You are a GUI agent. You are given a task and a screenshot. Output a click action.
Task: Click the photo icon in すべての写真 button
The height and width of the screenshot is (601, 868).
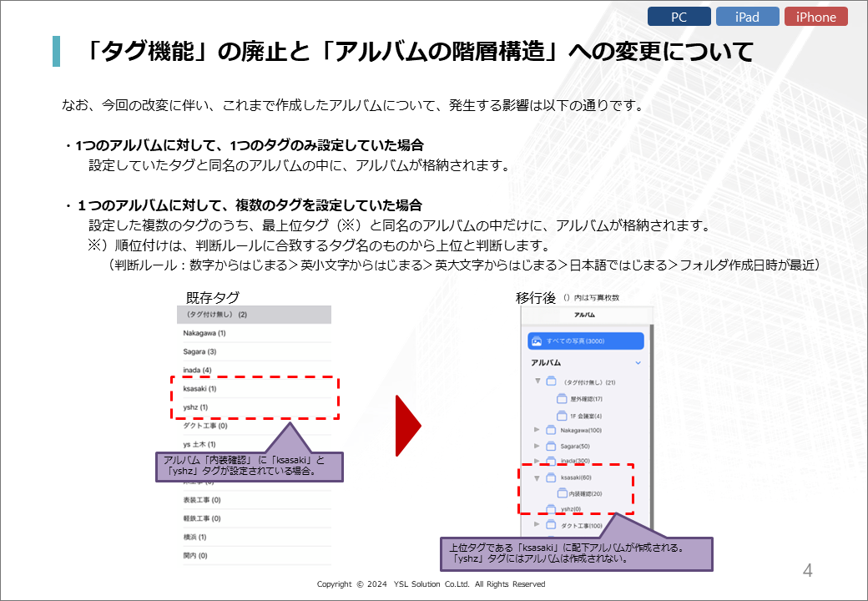[537, 341]
